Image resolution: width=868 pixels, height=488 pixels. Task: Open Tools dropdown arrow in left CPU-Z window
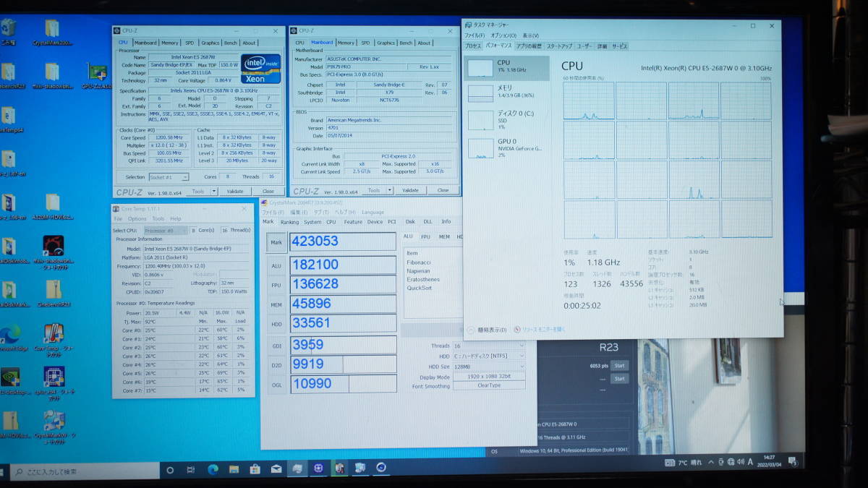pos(215,191)
